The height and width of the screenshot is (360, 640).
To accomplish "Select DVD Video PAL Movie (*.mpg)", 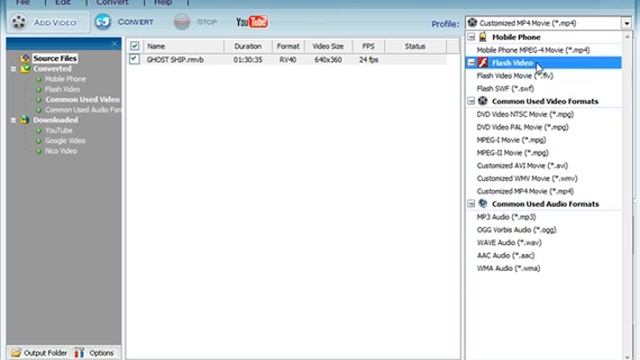I will (x=522, y=127).
